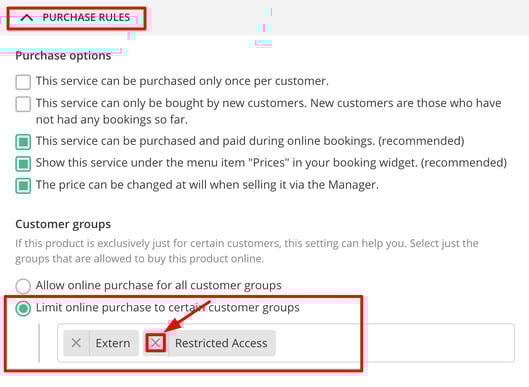Collapse the Purchase Rules section chevron
Image resolution: width=529 pixels, height=387 pixels.
pos(27,18)
